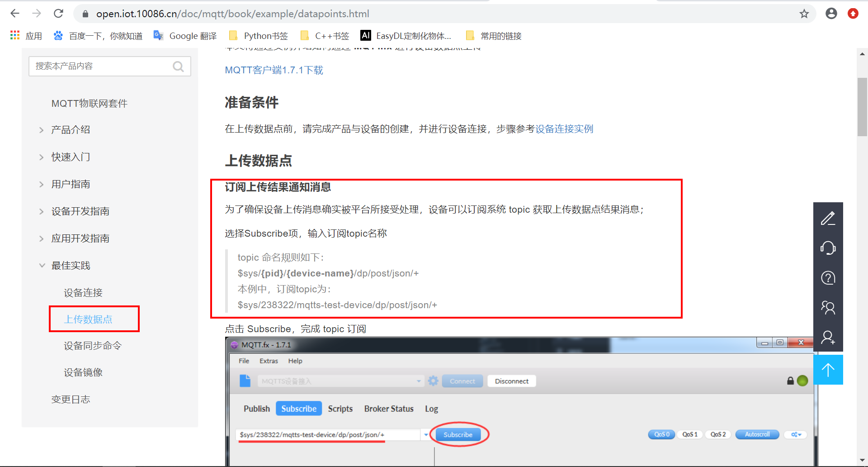This screenshot has height=467, width=868.
Task: Click the Connect button in MQTT.fx
Action: coord(462,381)
